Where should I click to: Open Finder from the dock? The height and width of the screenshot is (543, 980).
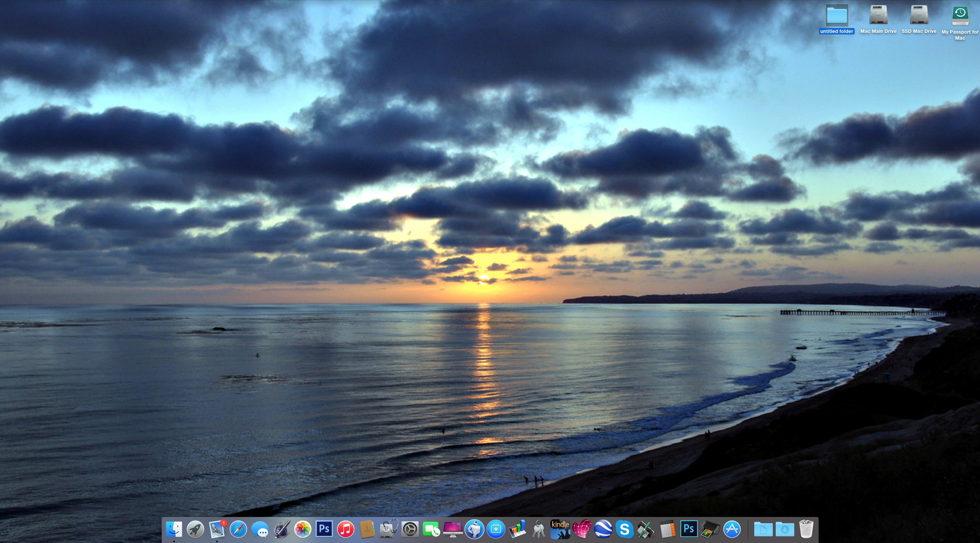[174, 529]
